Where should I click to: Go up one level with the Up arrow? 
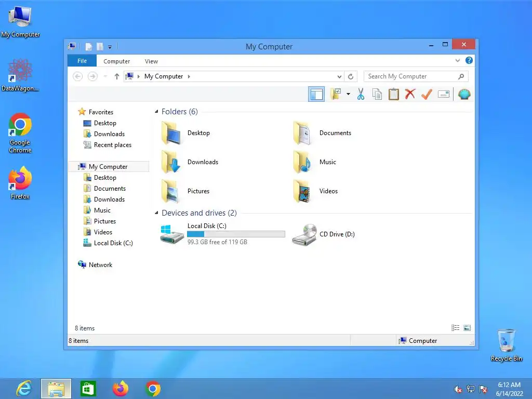click(117, 76)
